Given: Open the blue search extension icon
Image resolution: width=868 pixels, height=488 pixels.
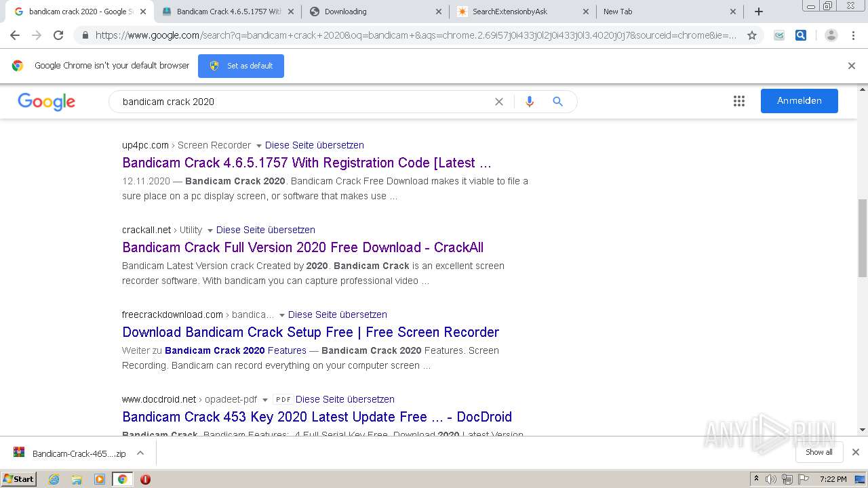Looking at the screenshot, I should 801,35.
